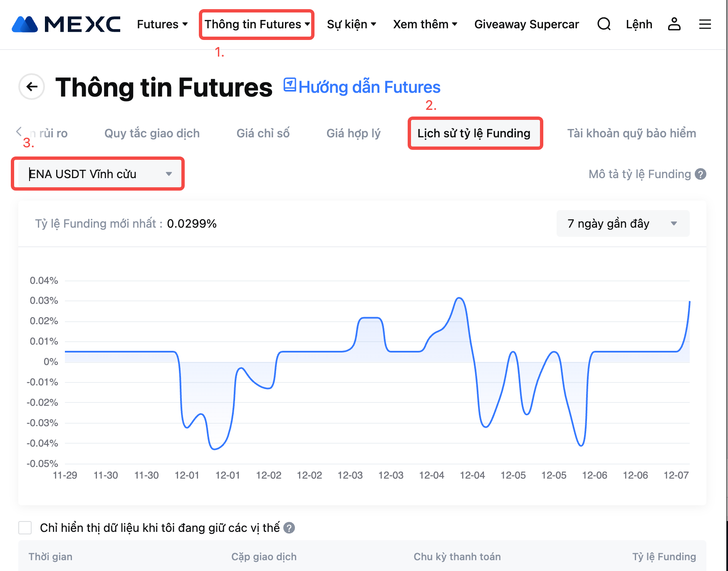Enable showing only data for held positions

[x=25, y=528]
